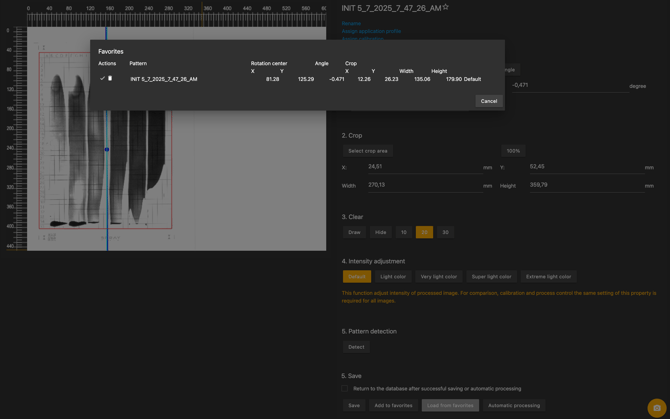Screen dimensions: 670x419
Task: Delete the favorite with the trash icon
Action: 110,79
